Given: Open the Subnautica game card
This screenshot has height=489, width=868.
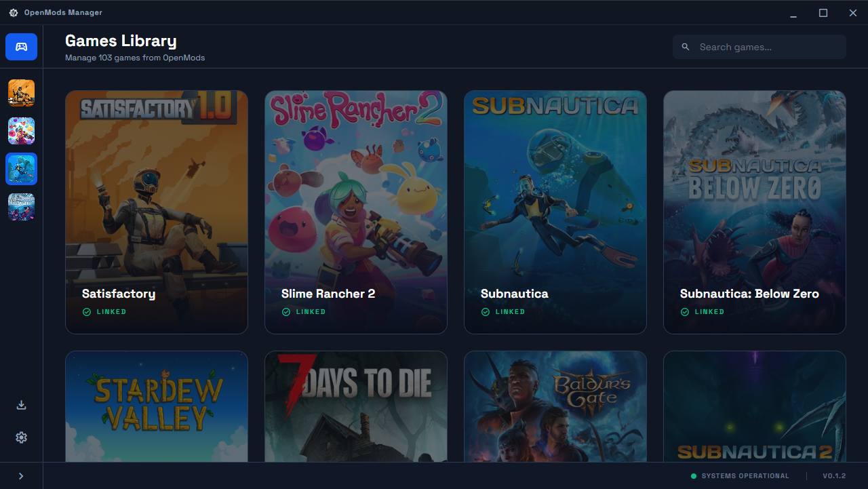Looking at the screenshot, I should (x=555, y=212).
